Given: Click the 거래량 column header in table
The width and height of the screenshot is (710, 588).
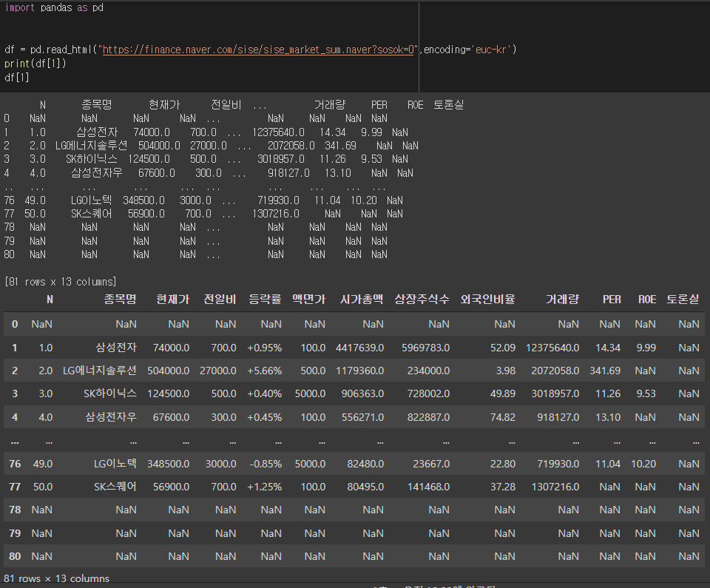Looking at the screenshot, I should point(562,299).
